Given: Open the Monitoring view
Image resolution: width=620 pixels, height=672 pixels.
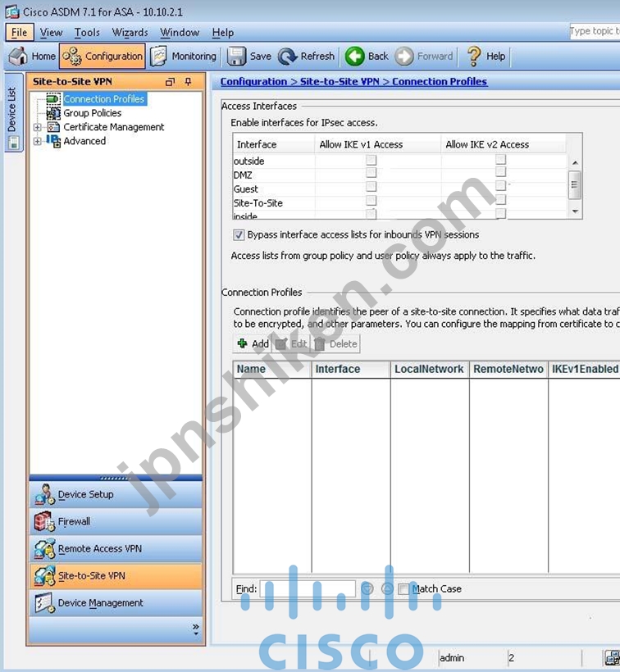Looking at the screenshot, I should pos(183,57).
